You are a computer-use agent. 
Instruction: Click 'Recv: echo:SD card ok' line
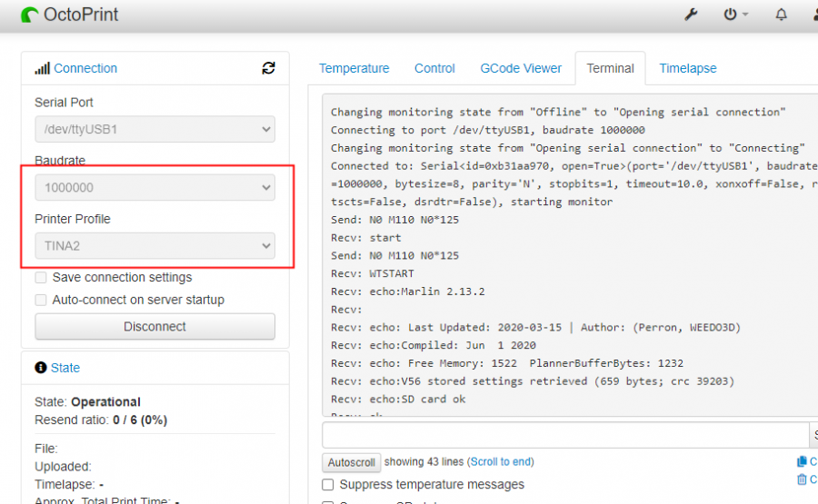coord(398,400)
